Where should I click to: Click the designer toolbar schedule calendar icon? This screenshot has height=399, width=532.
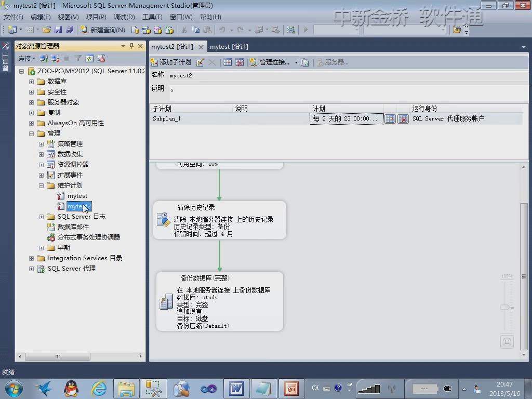click(228, 62)
